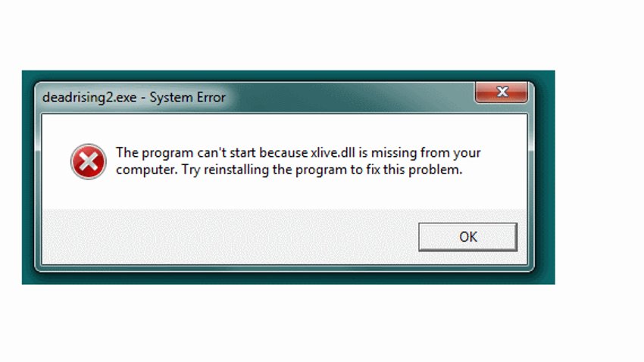The image size is (644, 362).
Task: Click the OK button to dismiss the error
Action: (467, 237)
